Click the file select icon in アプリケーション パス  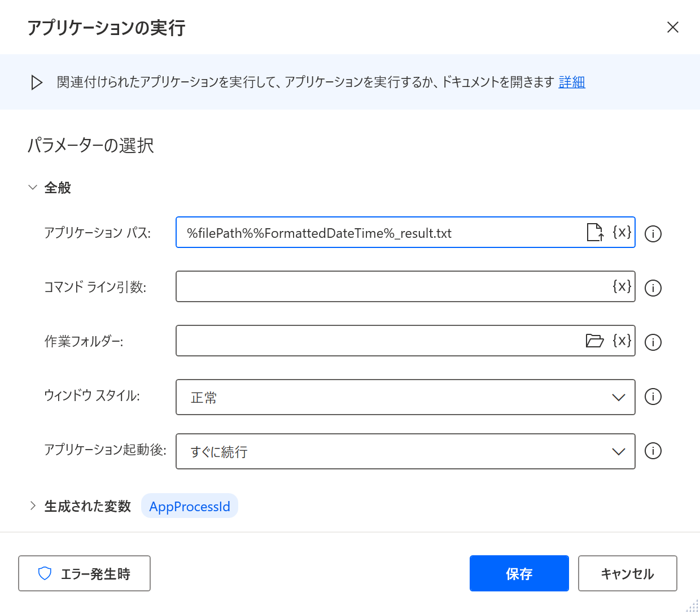pyautogui.click(x=595, y=232)
